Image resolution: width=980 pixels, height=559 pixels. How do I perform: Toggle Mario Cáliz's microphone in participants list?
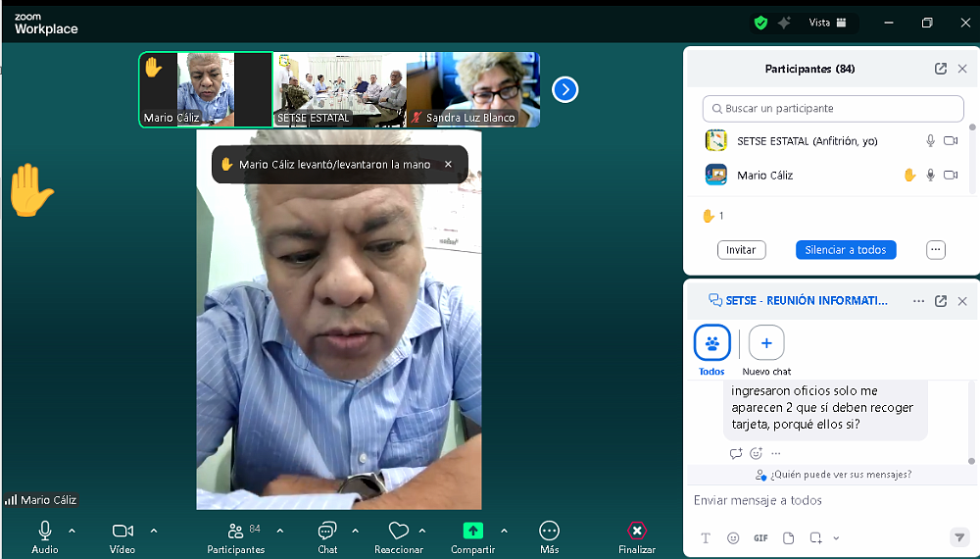pos(930,176)
